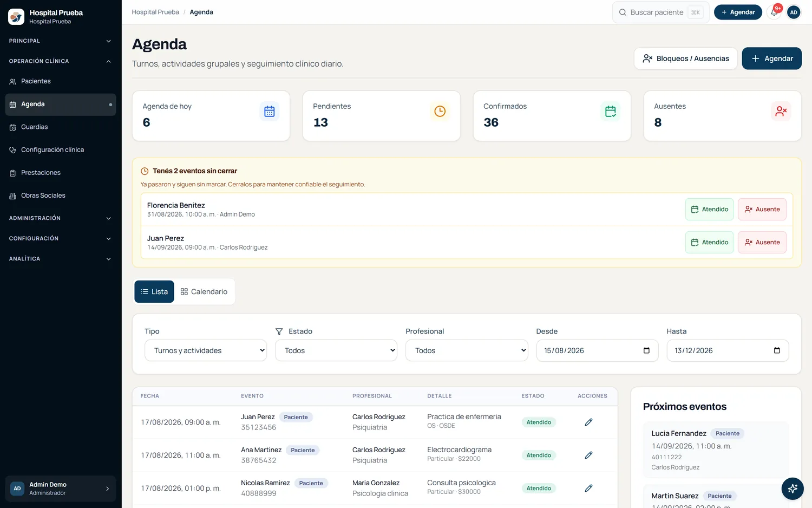The height and width of the screenshot is (508, 812).
Task: Click the warning clock icon in unclosed events
Action: pyautogui.click(x=145, y=171)
